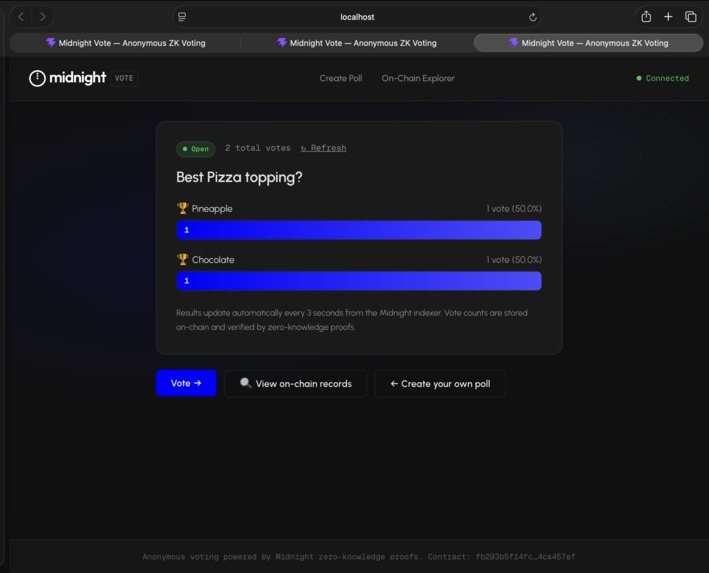
Task: Click the results auto-update description text
Action: (x=352, y=320)
